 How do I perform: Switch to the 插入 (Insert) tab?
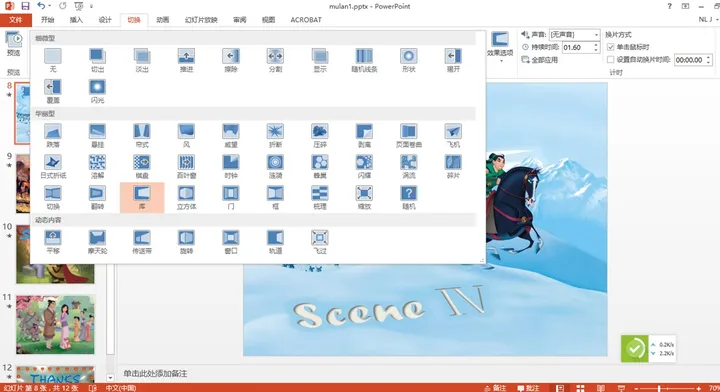coord(76,20)
